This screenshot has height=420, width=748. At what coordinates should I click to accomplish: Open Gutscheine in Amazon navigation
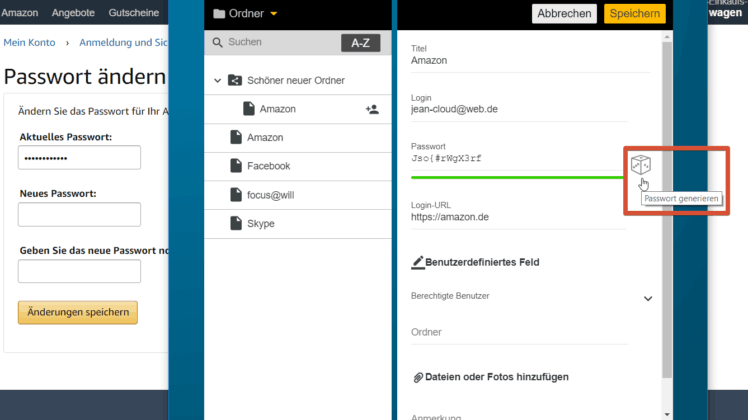tap(134, 13)
